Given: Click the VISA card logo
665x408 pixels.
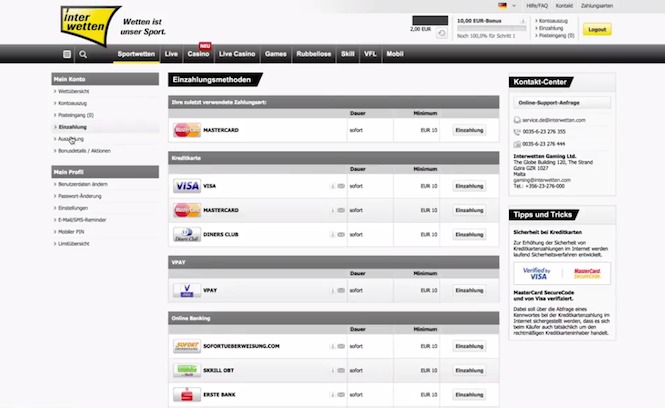Looking at the screenshot, I should [x=187, y=186].
